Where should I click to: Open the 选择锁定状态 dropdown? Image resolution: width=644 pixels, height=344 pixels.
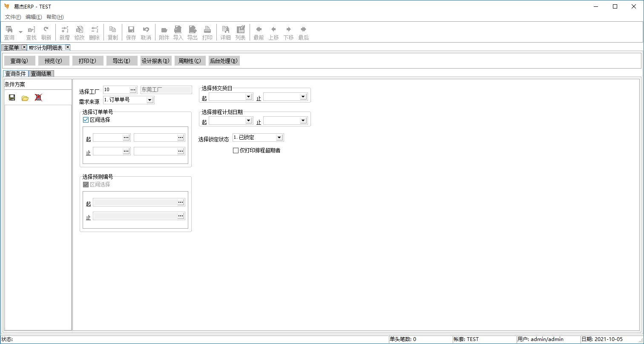tap(279, 138)
